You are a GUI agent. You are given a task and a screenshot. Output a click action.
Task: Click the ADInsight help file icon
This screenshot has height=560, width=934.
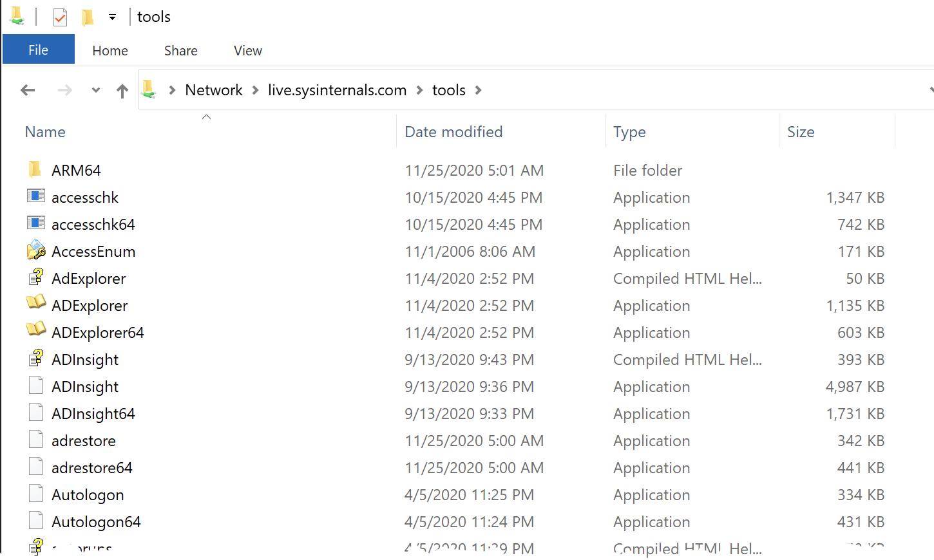[36, 359]
